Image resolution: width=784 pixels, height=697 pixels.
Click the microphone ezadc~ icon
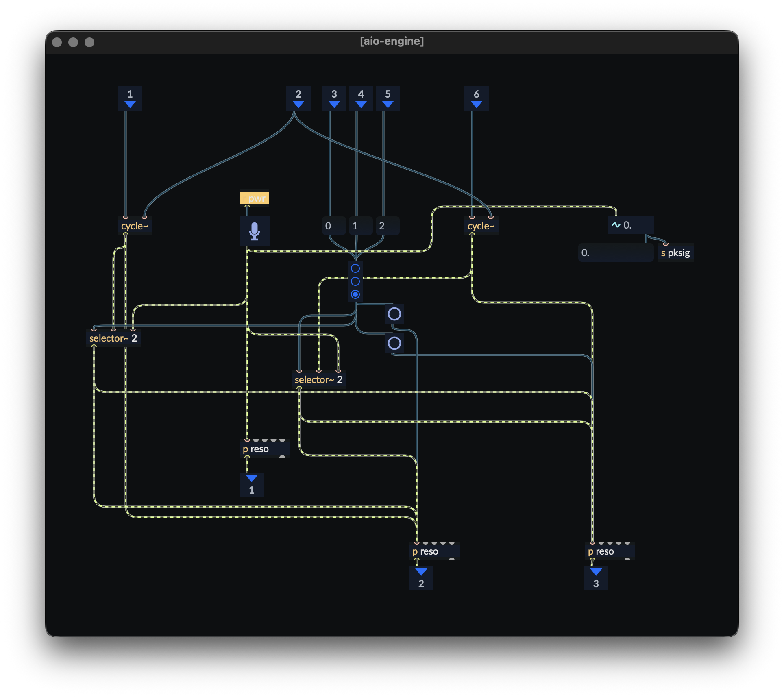(255, 231)
